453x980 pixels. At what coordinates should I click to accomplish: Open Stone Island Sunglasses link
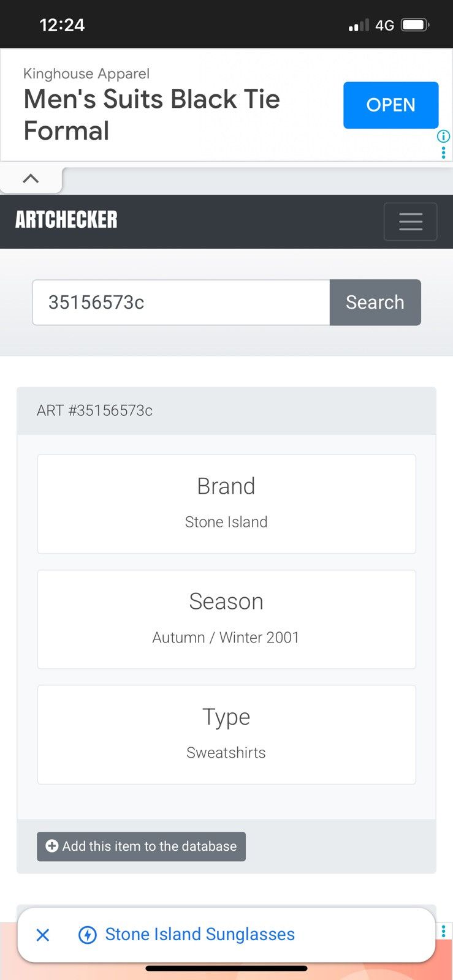click(x=200, y=934)
